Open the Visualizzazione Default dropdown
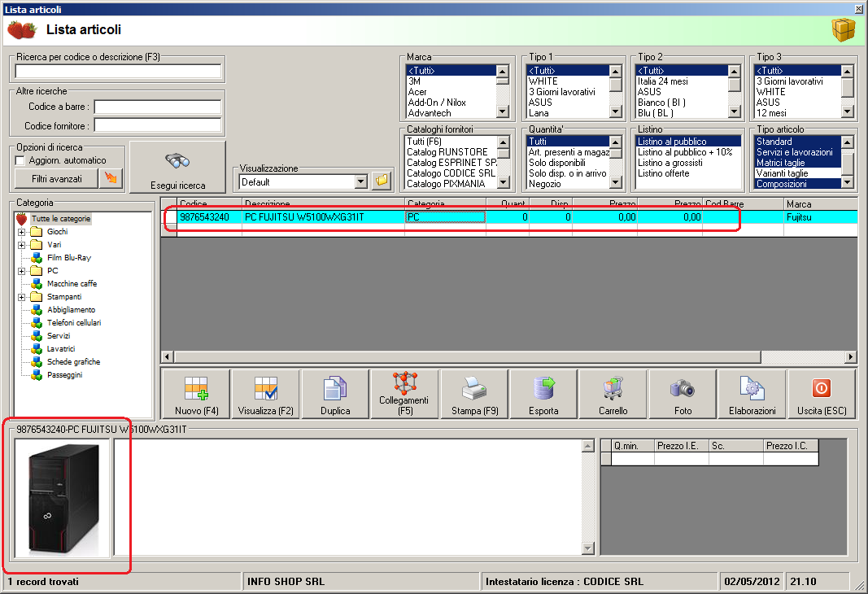868x594 pixels. click(361, 181)
